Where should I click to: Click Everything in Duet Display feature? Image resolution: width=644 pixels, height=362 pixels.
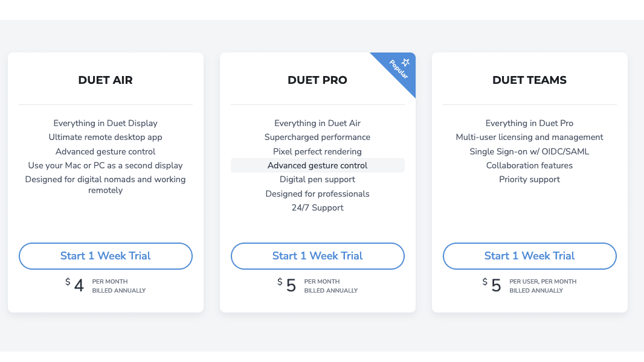pos(106,123)
